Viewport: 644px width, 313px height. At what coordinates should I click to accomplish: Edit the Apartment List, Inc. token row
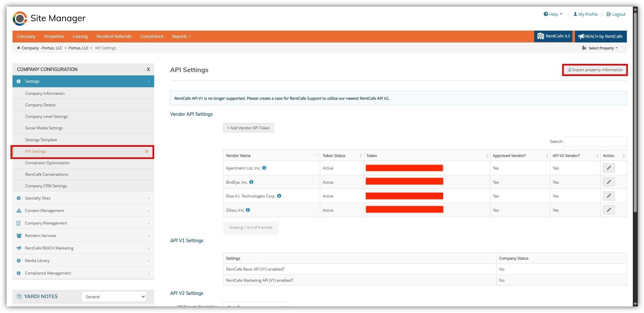(609, 168)
